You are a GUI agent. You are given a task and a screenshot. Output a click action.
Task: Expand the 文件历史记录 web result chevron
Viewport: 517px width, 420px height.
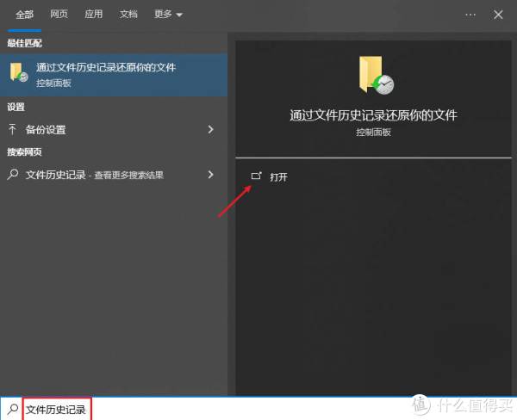[x=210, y=175]
